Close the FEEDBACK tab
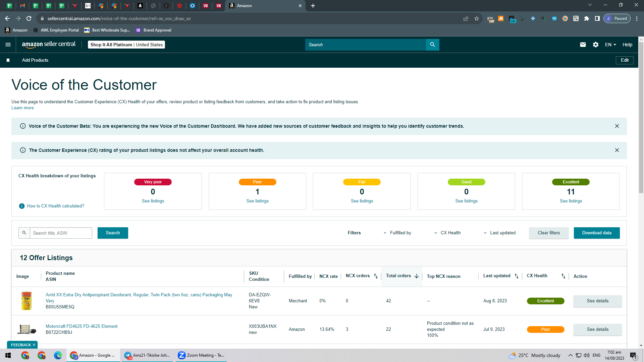The width and height of the screenshot is (644, 362). [34, 345]
